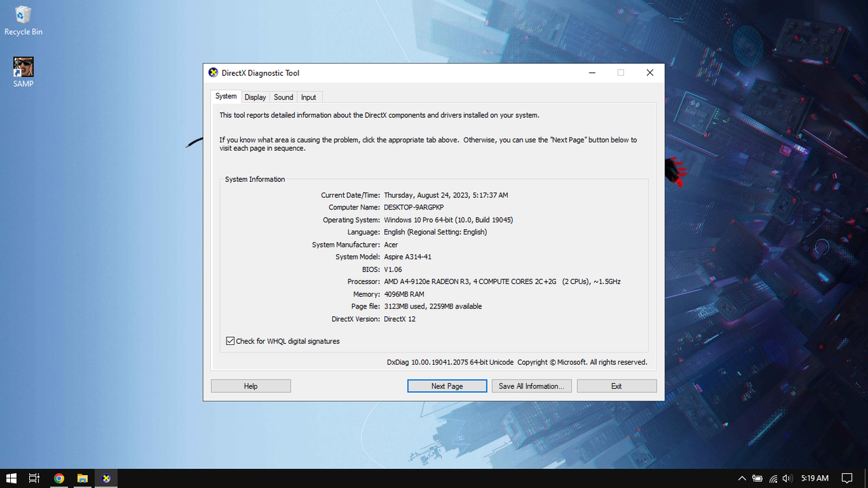Image resolution: width=868 pixels, height=488 pixels.
Task: Click Save All Information button
Action: point(532,386)
